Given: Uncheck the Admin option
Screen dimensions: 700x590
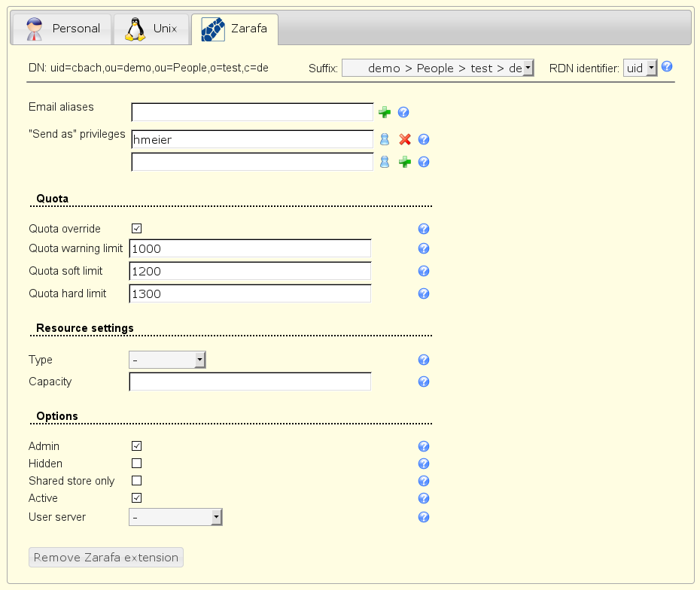Looking at the screenshot, I should coord(137,446).
